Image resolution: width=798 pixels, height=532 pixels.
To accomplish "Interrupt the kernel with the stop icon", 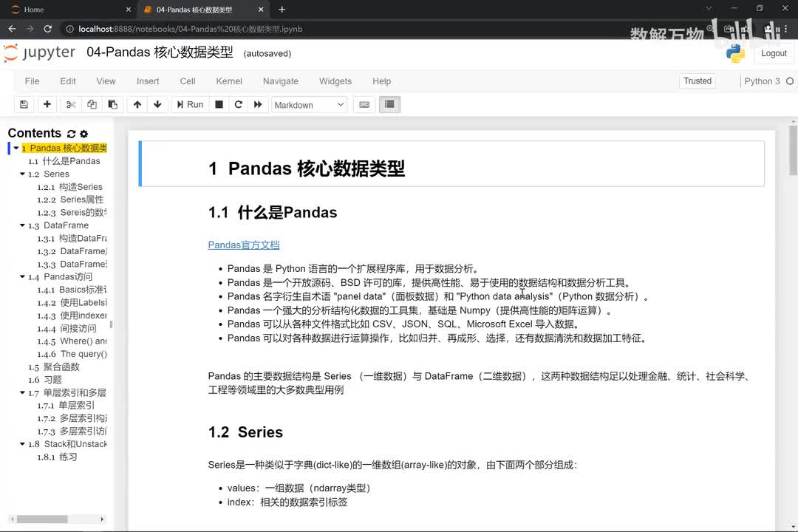I will [x=219, y=104].
